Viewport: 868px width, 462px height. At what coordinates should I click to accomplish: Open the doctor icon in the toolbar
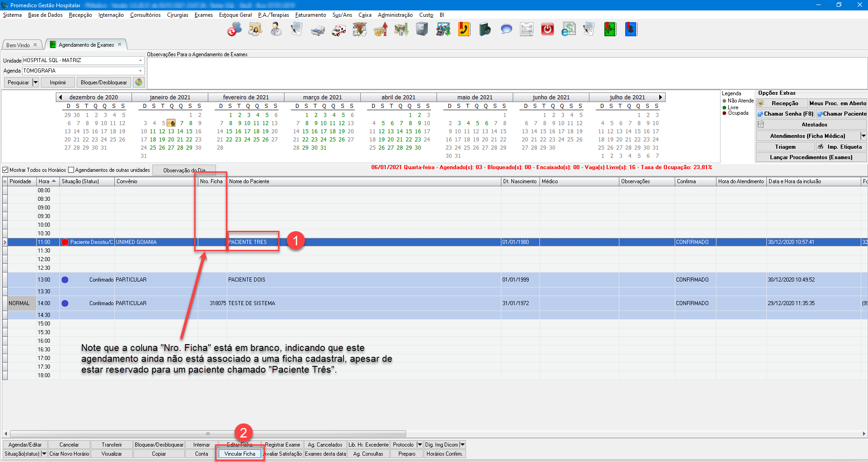click(x=275, y=30)
